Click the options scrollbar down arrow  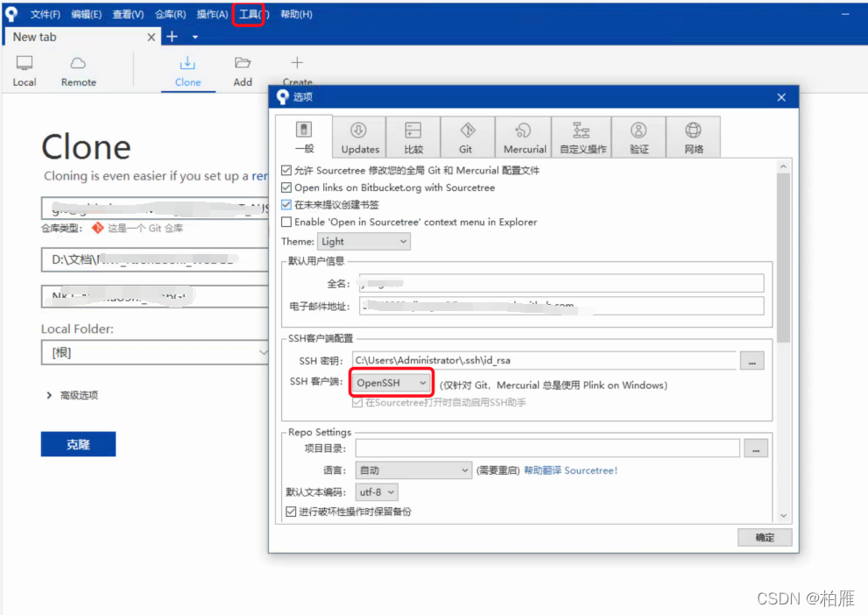click(x=783, y=515)
